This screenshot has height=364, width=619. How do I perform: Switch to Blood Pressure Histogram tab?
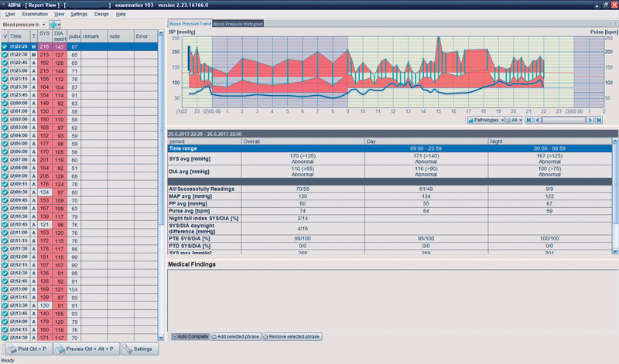[x=238, y=24]
